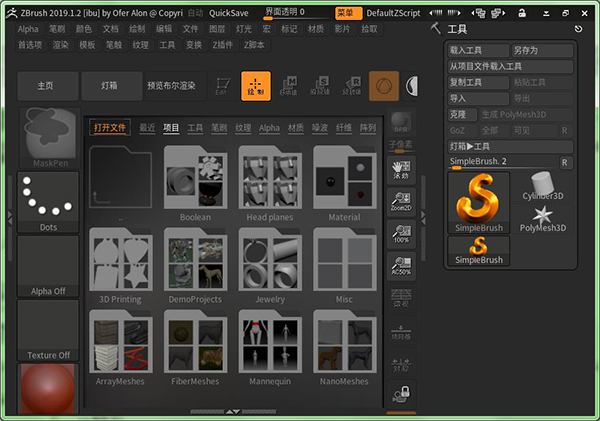
Task: Toggle the Gizmo 3D sphere icon
Action: point(384,86)
